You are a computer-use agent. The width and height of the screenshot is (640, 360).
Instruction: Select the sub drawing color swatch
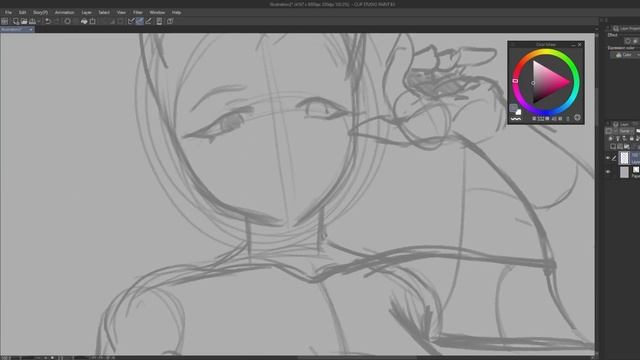point(518,112)
